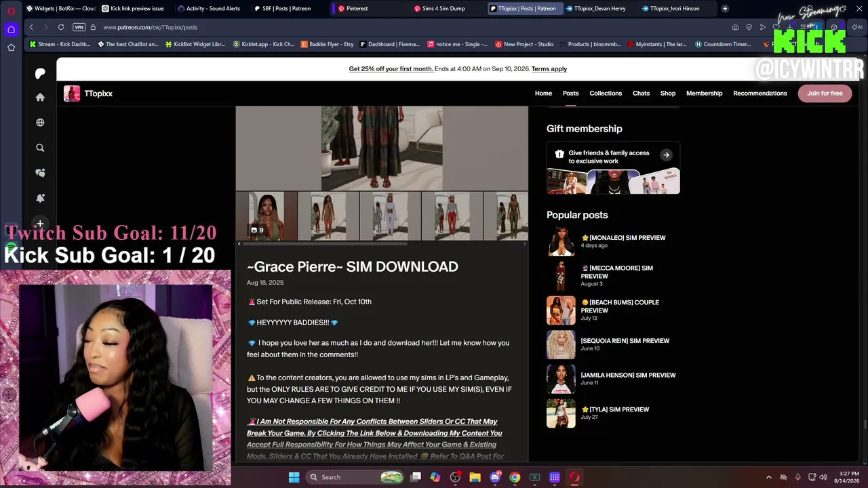This screenshot has width=868, height=488.
Task: Open the Collections nav item
Action: [x=606, y=94]
